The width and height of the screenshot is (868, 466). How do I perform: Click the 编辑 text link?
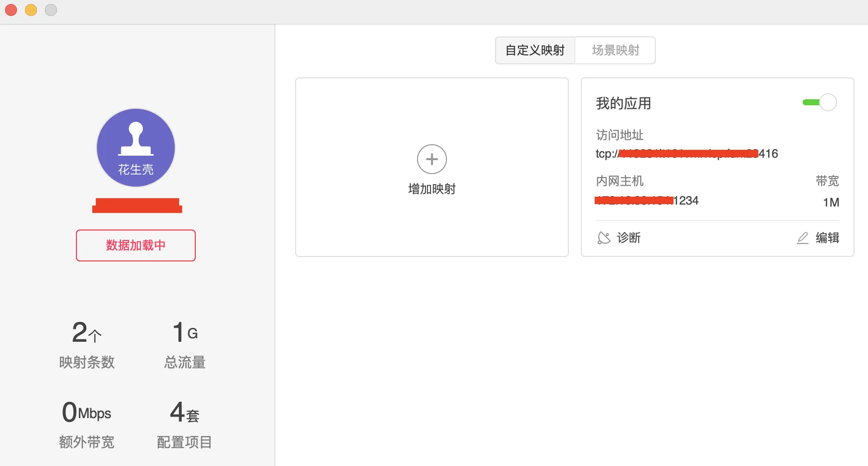[x=827, y=238]
